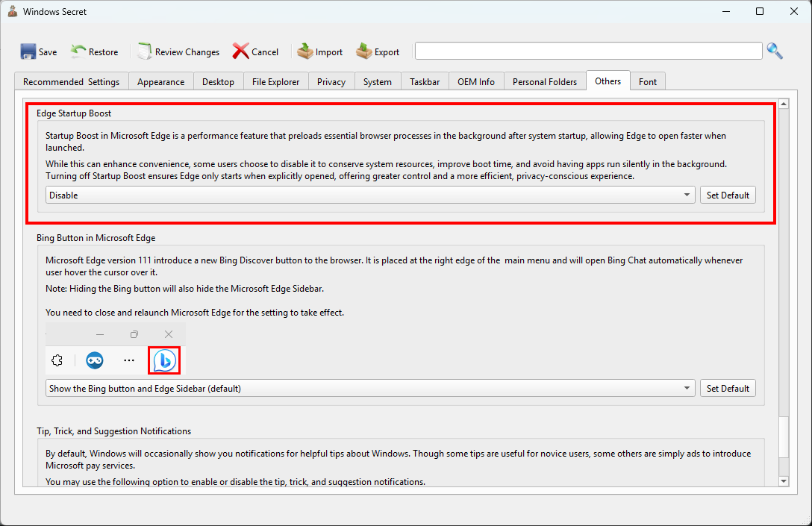Click Set Default for Edge Startup Boost
Screen dimensions: 812x526
pyautogui.click(x=728, y=195)
